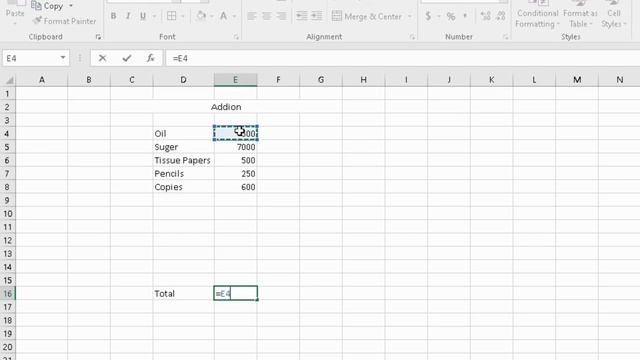Click the cell containing 500
Image resolution: width=640 pixels, height=360 pixels.
(x=236, y=160)
